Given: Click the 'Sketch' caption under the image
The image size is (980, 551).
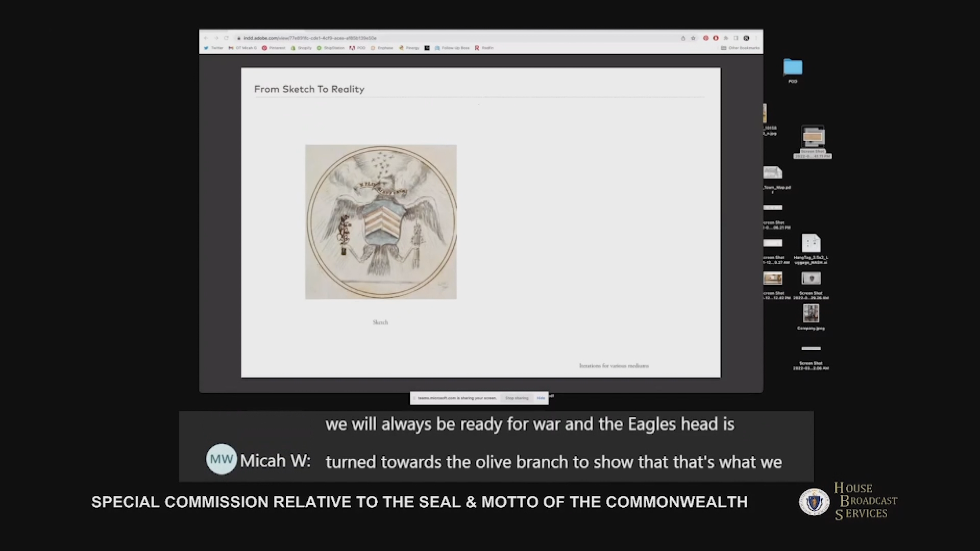Looking at the screenshot, I should (380, 322).
